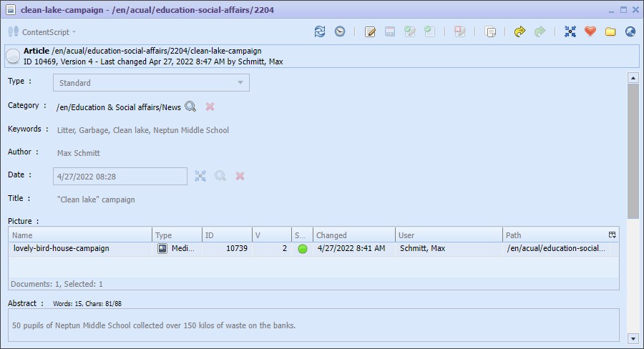The image size is (644, 349).
Task: Click the Date field 4/27/2022 08:28
Action: point(120,177)
